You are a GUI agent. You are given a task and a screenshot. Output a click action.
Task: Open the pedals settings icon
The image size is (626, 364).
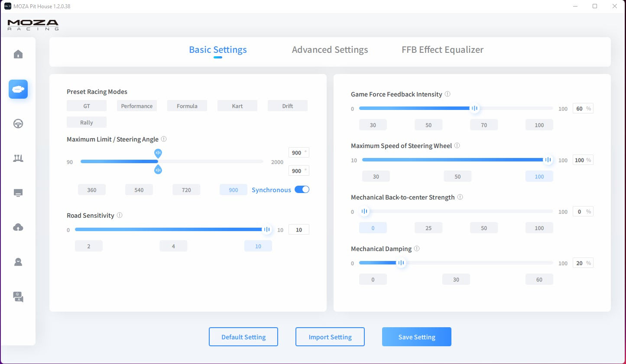click(x=18, y=158)
